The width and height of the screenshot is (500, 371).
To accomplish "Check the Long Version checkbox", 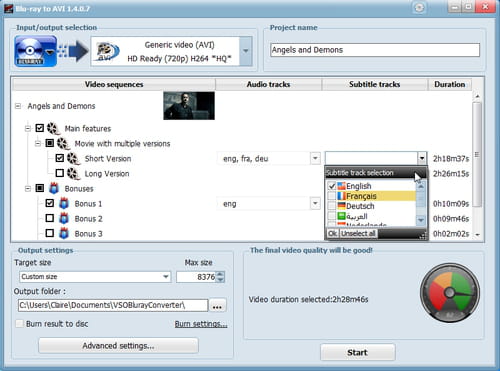I will pyautogui.click(x=60, y=173).
